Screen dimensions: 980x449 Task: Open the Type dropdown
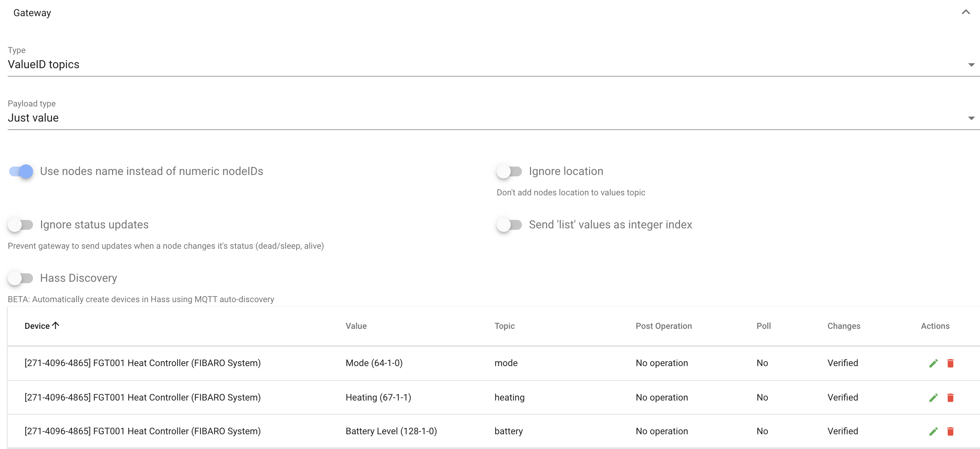(x=489, y=65)
